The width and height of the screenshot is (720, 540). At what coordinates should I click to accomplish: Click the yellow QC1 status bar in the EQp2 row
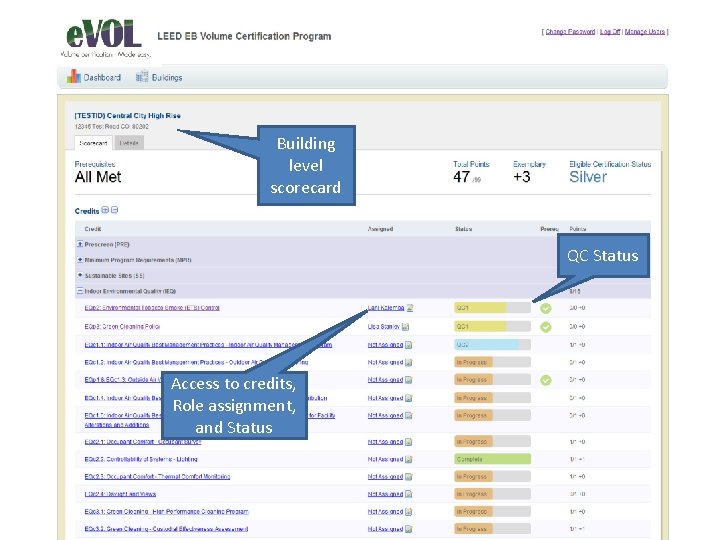(492, 308)
